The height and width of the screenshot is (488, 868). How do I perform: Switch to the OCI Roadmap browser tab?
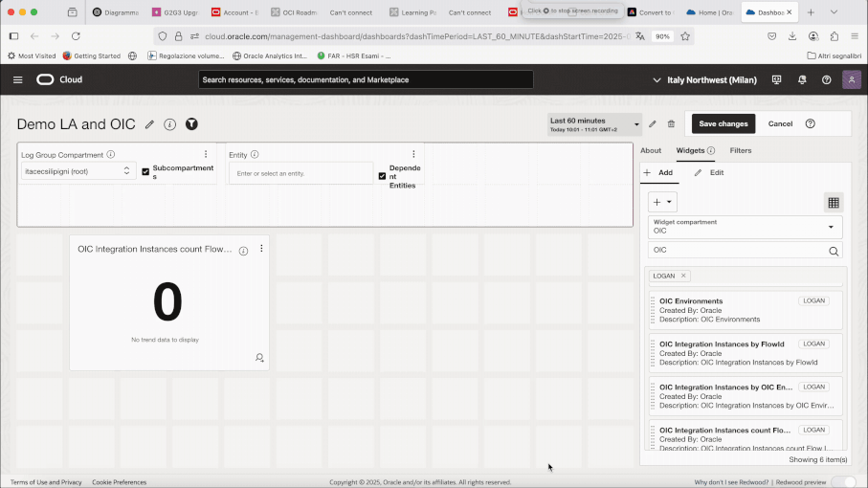pos(294,12)
